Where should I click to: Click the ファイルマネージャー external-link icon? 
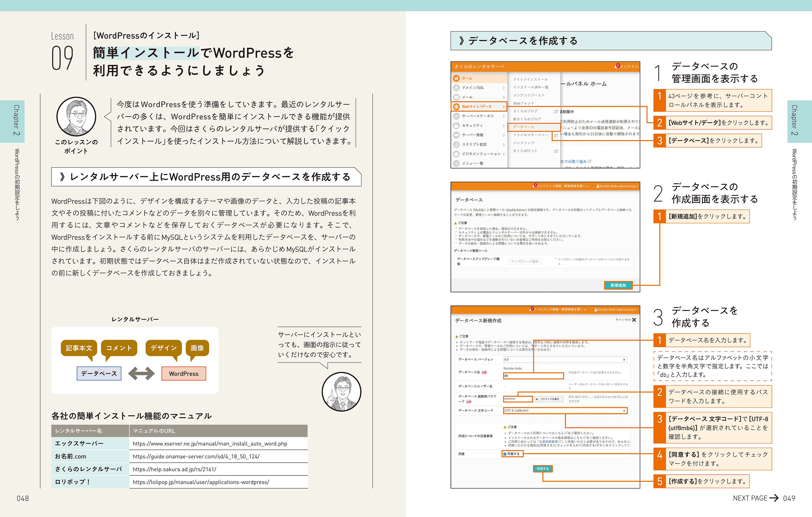[556, 136]
